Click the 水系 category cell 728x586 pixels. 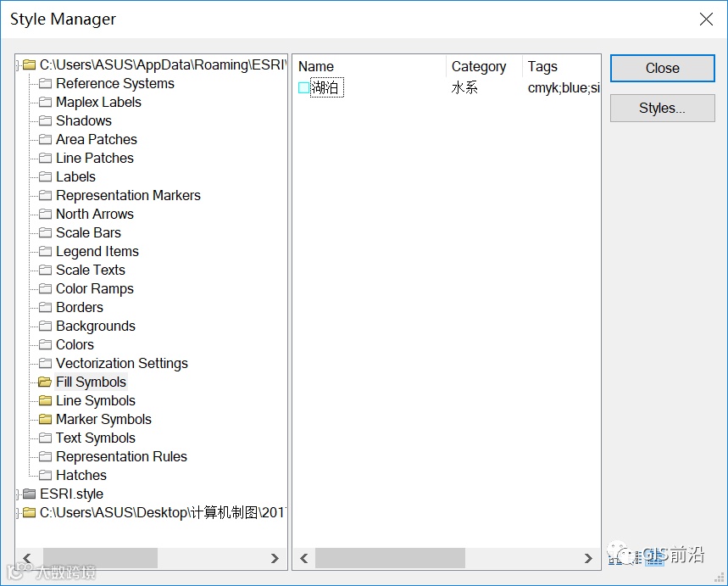(x=464, y=87)
